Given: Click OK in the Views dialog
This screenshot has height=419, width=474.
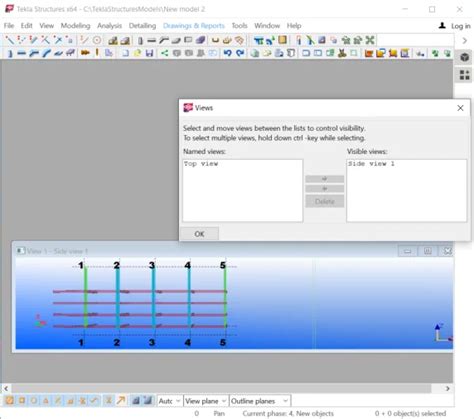Looking at the screenshot, I should coord(199,234).
